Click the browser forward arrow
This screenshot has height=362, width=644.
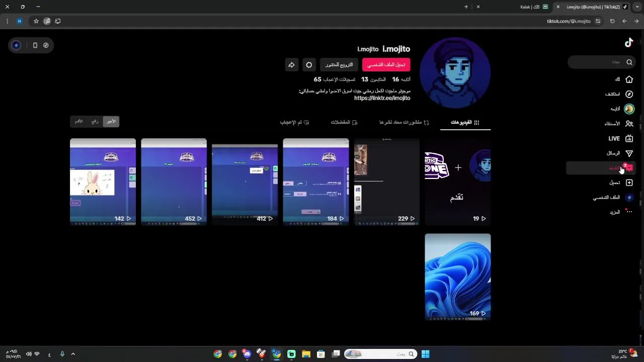click(x=624, y=21)
